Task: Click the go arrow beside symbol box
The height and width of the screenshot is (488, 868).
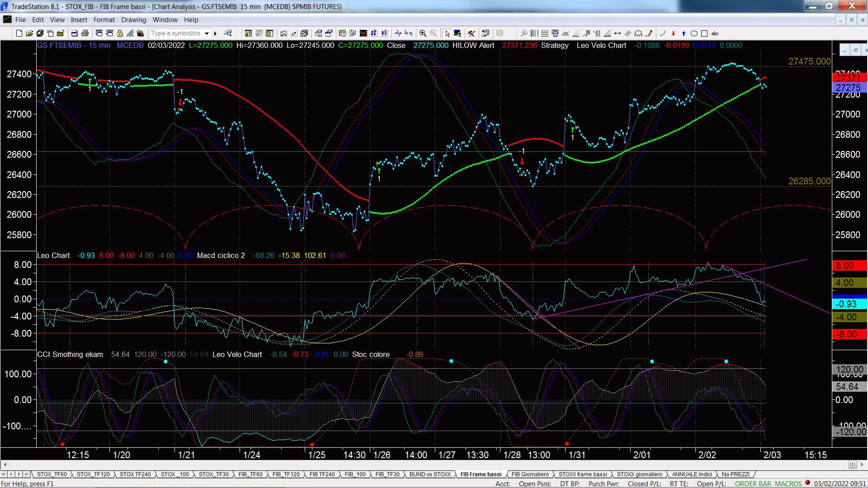Action: click(216, 33)
